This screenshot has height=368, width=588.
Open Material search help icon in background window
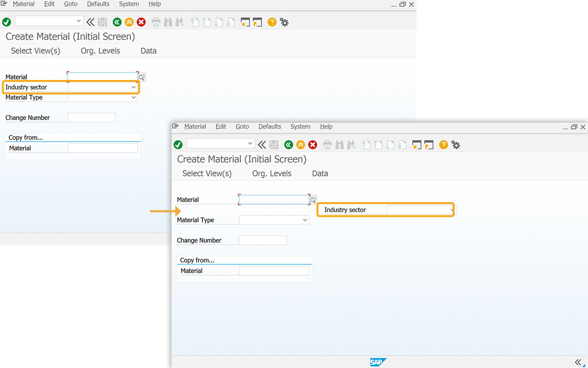pyautogui.click(x=142, y=78)
